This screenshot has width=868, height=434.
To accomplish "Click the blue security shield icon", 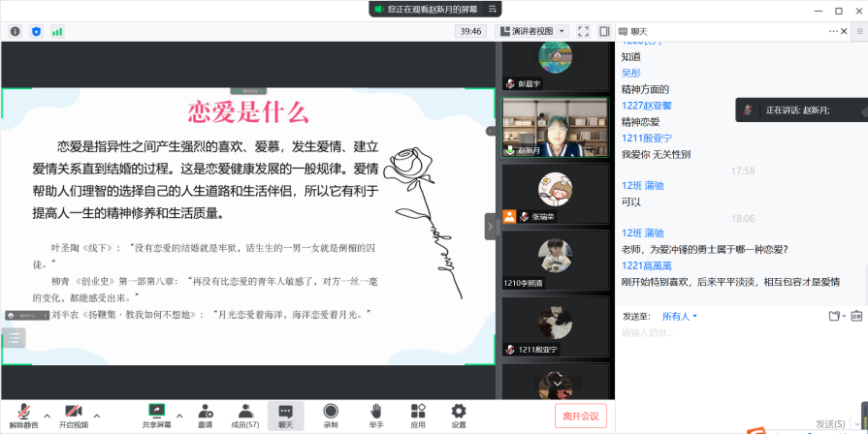I will click(x=37, y=32).
